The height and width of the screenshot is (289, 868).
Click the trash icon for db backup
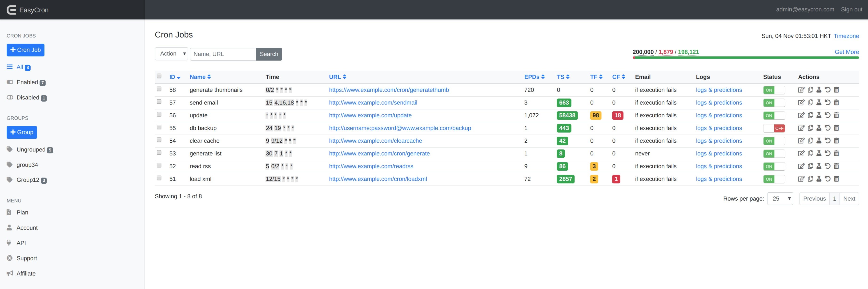point(836,128)
